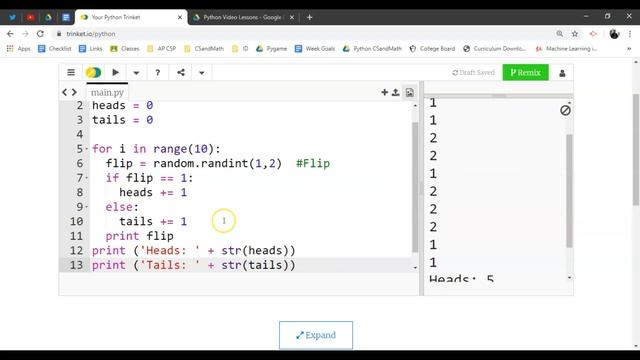Click the Draft Saved status
This screenshot has width=640, height=360.
[x=473, y=73]
